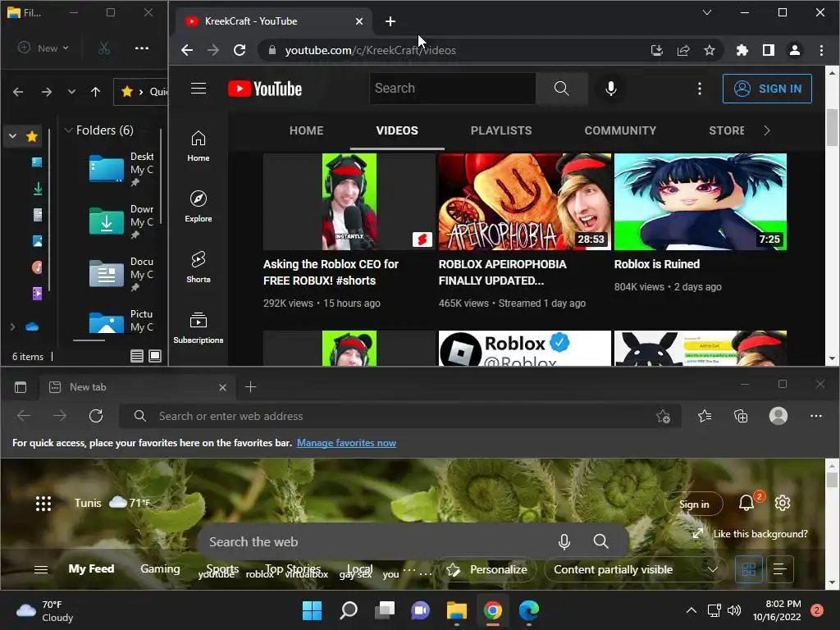Open Edge app launcher grid
This screenshot has height=630, width=840.
pos(43,503)
